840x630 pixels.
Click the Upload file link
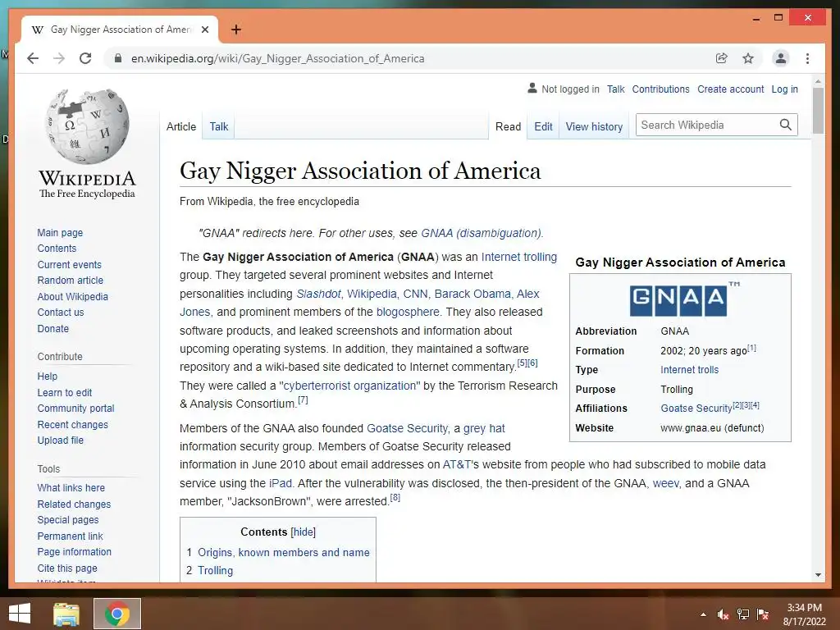(60, 440)
